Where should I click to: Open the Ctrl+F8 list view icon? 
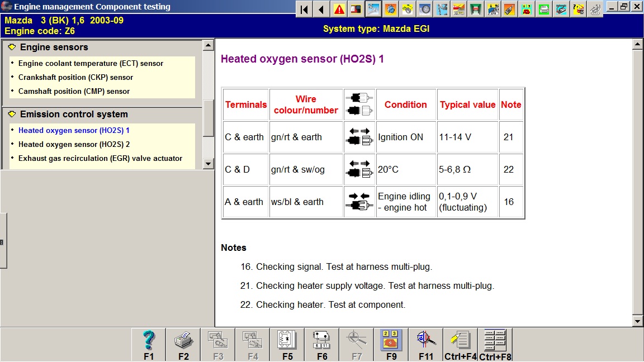(x=495, y=344)
